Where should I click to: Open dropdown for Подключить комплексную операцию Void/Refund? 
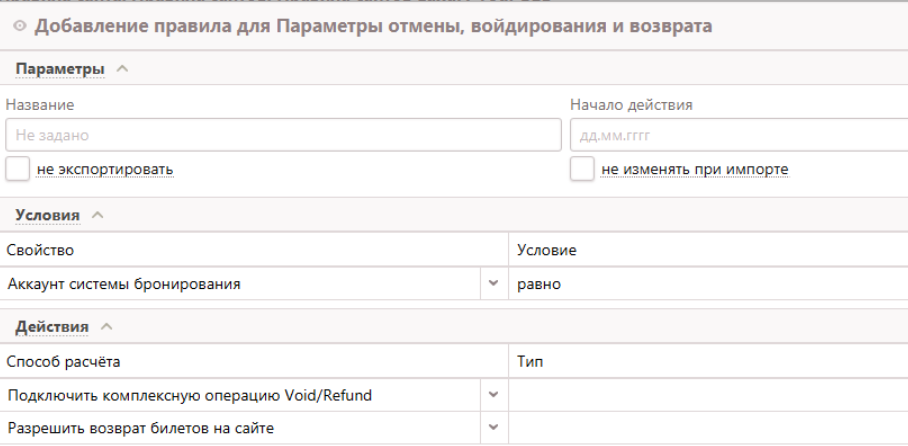click(493, 395)
